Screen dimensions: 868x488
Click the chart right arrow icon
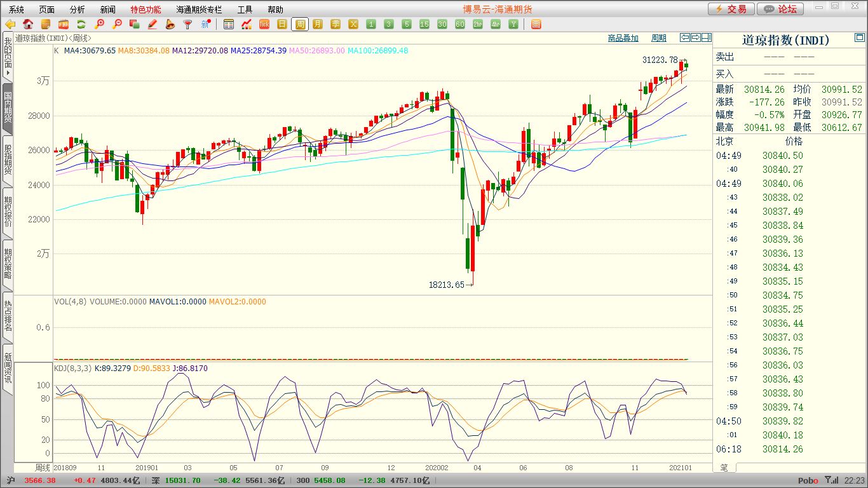pos(696,37)
